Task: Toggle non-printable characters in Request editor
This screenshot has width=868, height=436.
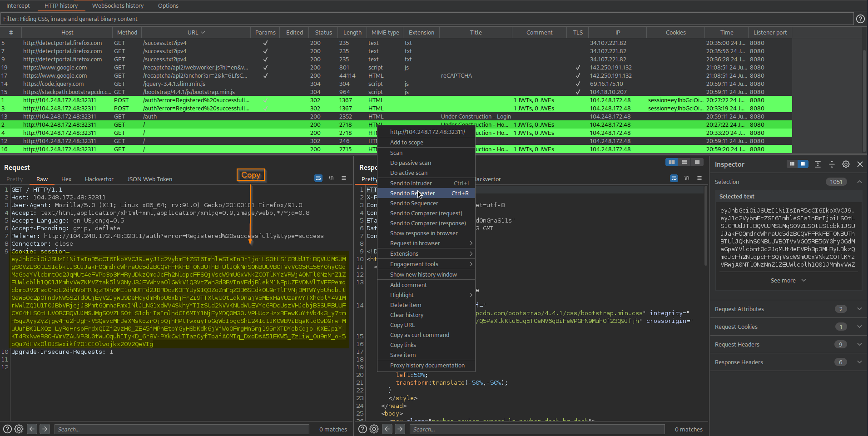Action: coord(331,178)
